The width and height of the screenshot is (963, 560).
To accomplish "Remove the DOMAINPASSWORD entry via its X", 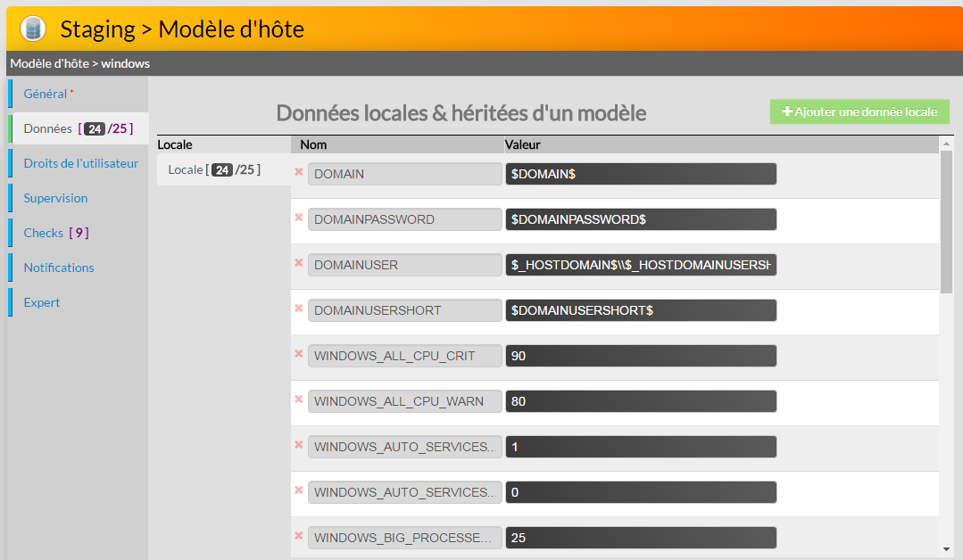I will click(299, 218).
